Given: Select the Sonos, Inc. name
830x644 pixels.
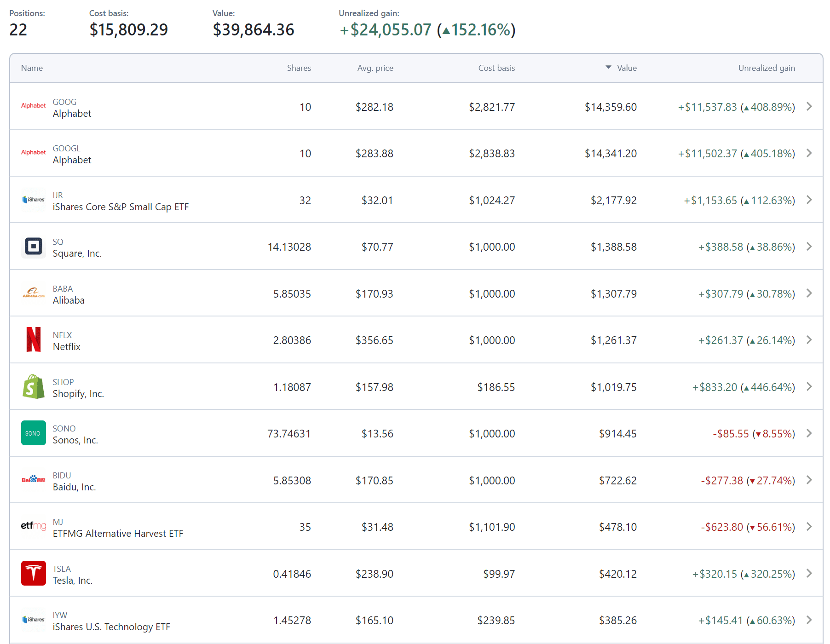Looking at the screenshot, I should click(x=75, y=440).
